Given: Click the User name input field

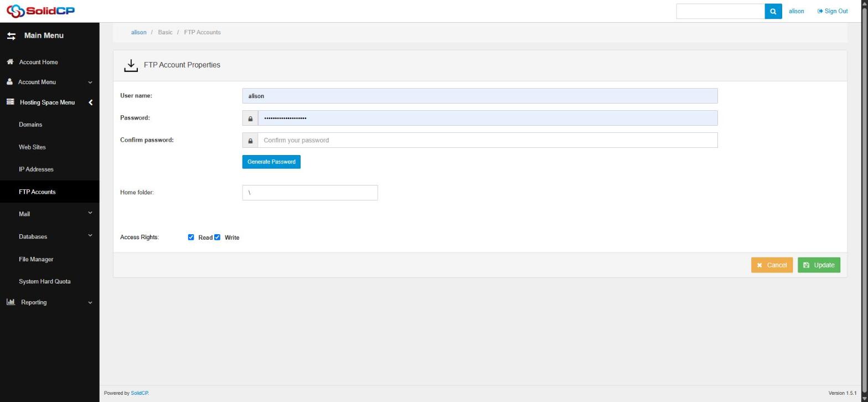Looking at the screenshot, I should pos(480,96).
